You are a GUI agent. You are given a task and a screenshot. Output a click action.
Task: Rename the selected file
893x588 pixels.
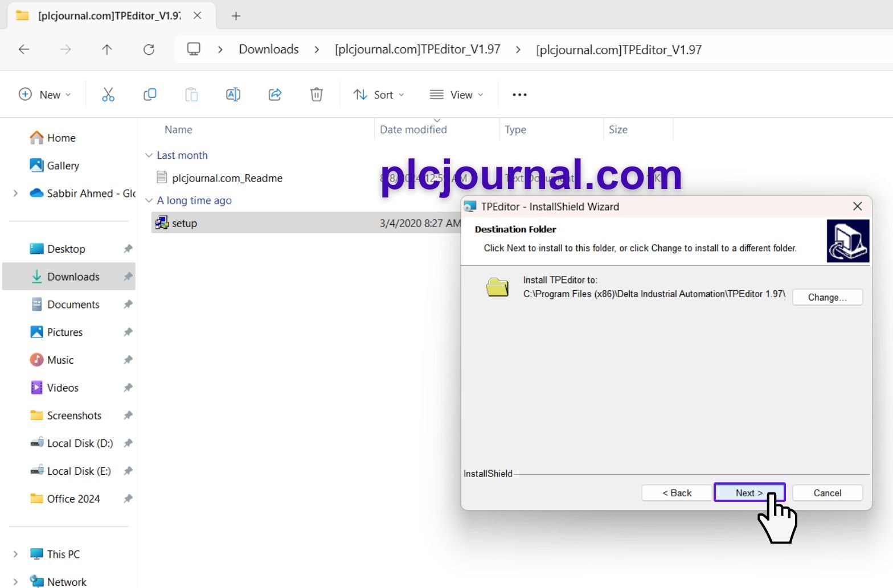(x=233, y=94)
